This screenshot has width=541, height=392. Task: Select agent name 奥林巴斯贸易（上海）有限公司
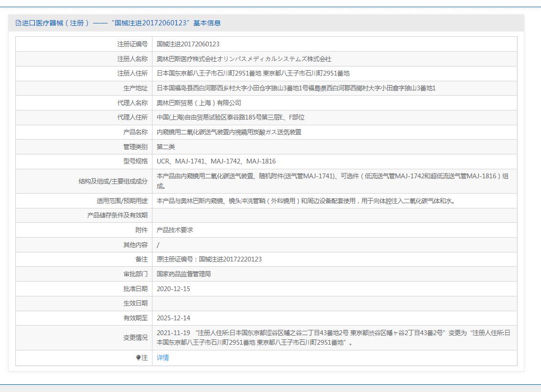(x=199, y=103)
